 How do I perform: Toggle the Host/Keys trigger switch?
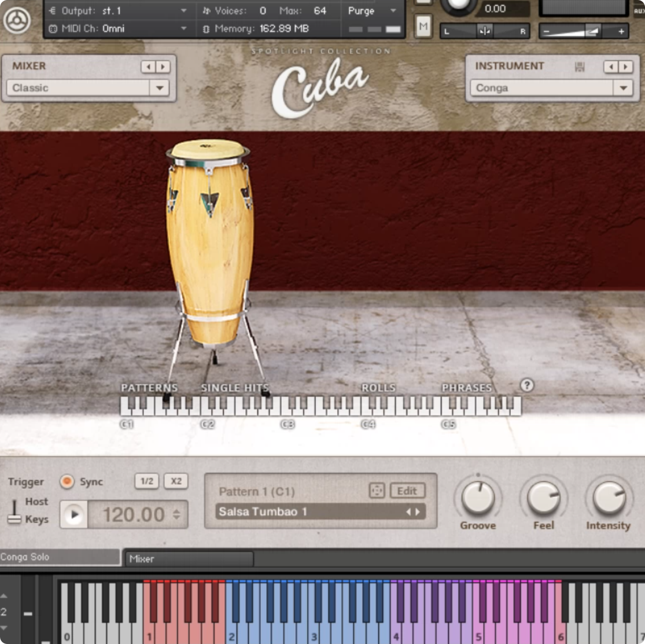point(14,511)
